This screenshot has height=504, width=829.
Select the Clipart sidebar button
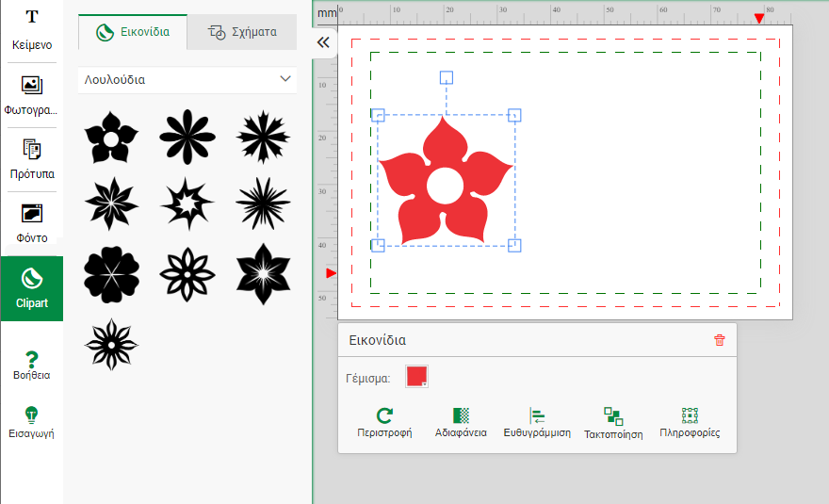click(x=32, y=288)
